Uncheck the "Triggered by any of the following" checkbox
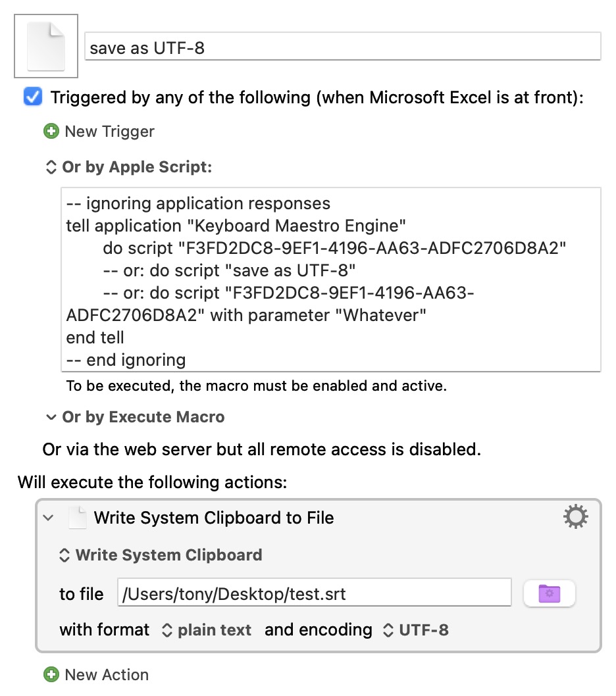 32,97
